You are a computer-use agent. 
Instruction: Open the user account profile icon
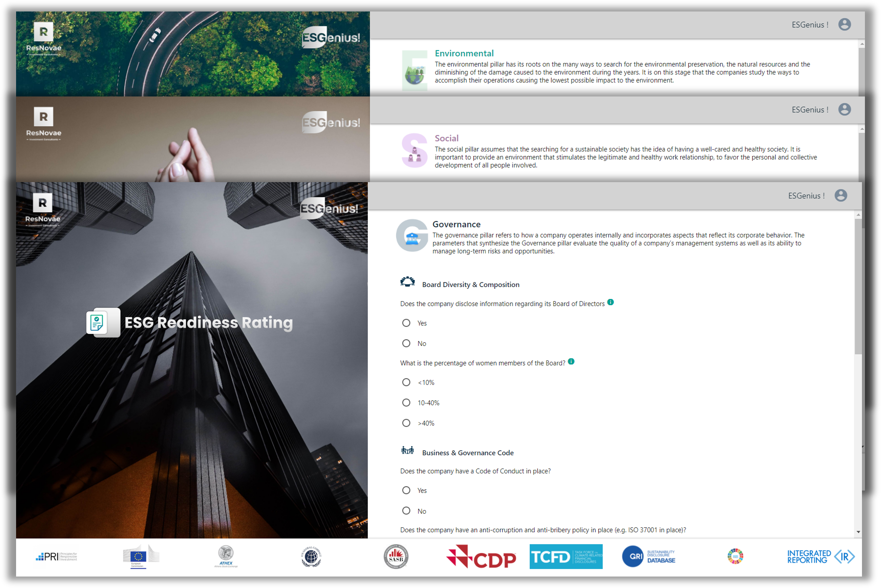pos(842,195)
